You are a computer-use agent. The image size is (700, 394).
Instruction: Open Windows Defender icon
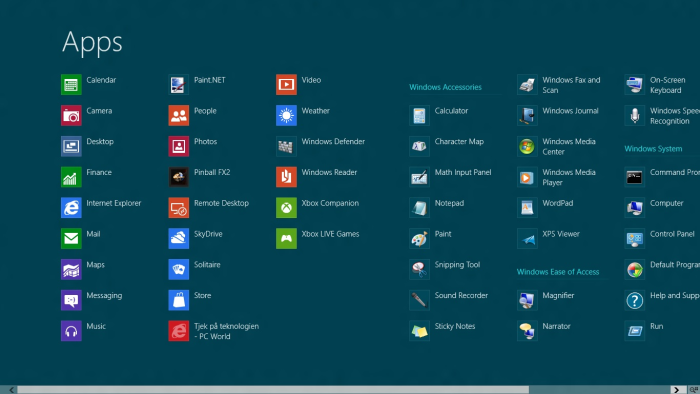(x=286, y=146)
